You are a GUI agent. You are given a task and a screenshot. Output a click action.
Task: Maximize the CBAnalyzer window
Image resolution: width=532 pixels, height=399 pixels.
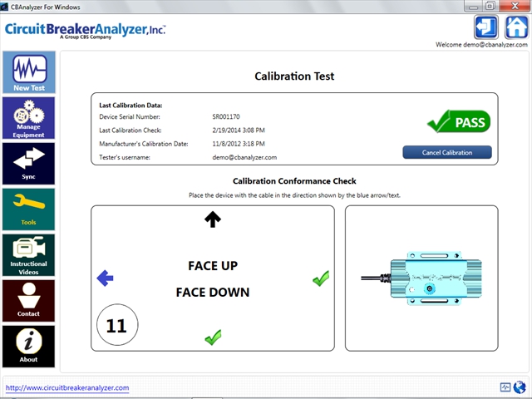tap(490, 6)
